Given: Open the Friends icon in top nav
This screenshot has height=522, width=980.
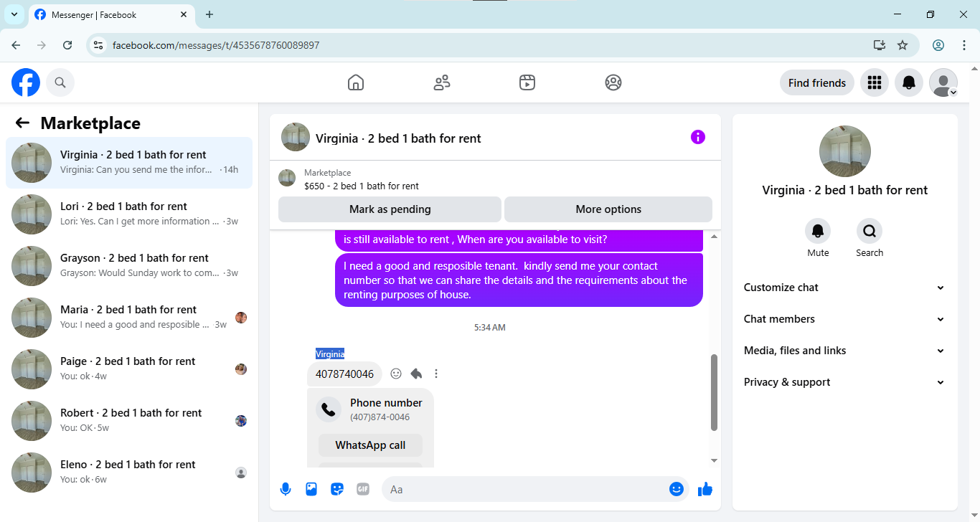Looking at the screenshot, I should pyautogui.click(x=442, y=82).
